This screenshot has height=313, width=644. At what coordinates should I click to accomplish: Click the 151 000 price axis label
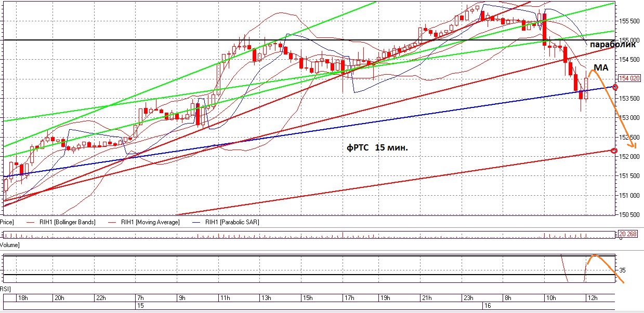pyautogui.click(x=628, y=196)
